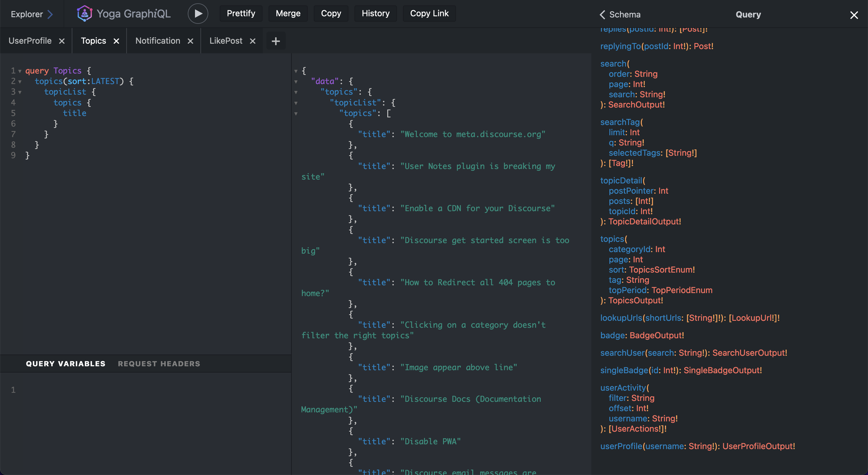This screenshot has height=475, width=868.
Task: Click the title field in query editor
Action: click(74, 114)
